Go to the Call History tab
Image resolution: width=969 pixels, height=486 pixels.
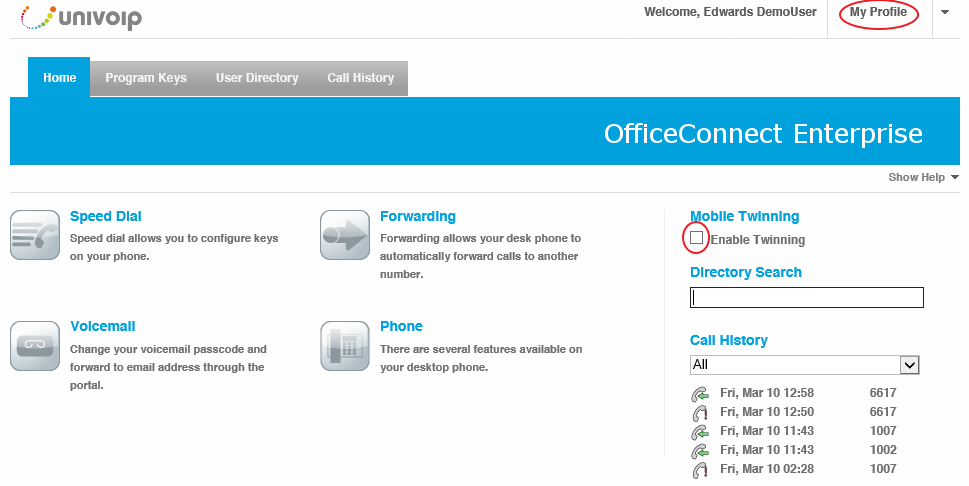(360, 78)
